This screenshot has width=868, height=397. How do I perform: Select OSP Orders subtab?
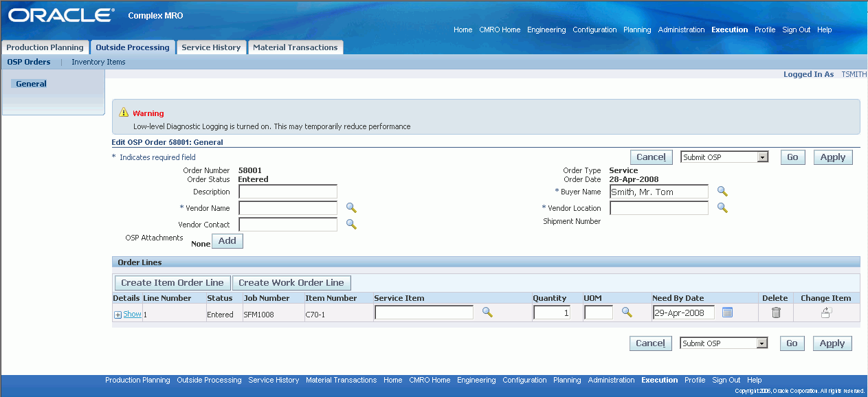(29, 62)
